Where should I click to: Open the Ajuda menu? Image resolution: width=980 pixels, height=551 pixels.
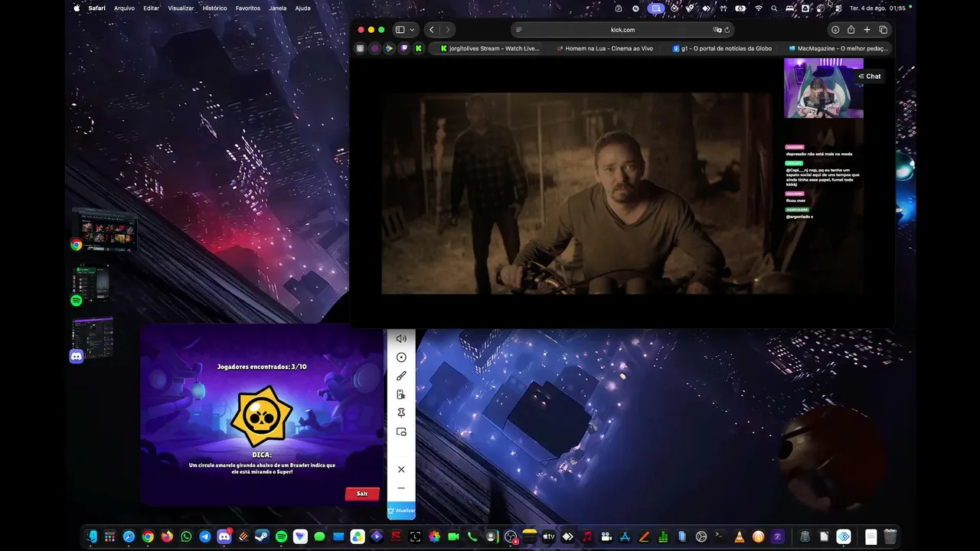click(x=302, y=8)
